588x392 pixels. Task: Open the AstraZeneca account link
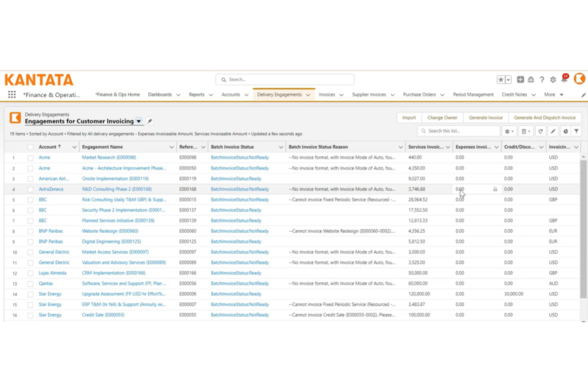[x=51, y=189]
